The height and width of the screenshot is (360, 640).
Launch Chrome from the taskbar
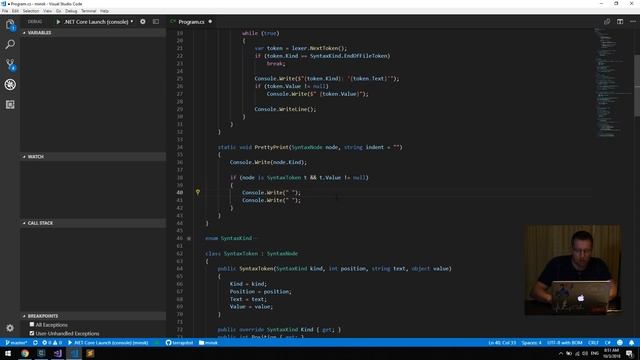(25, 353)
